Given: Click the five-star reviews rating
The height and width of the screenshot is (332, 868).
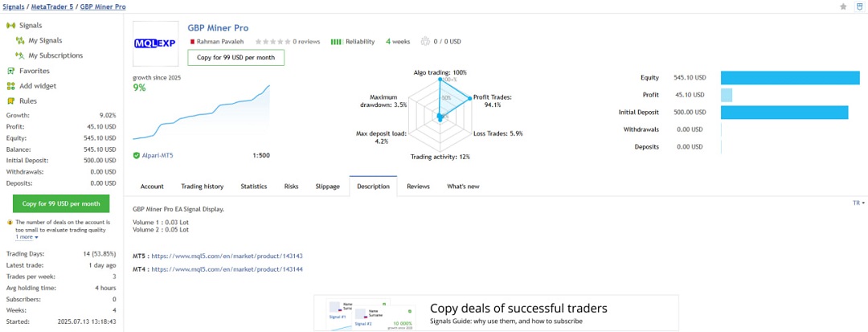Looking at the screenshot, I should tap(272, 41).
